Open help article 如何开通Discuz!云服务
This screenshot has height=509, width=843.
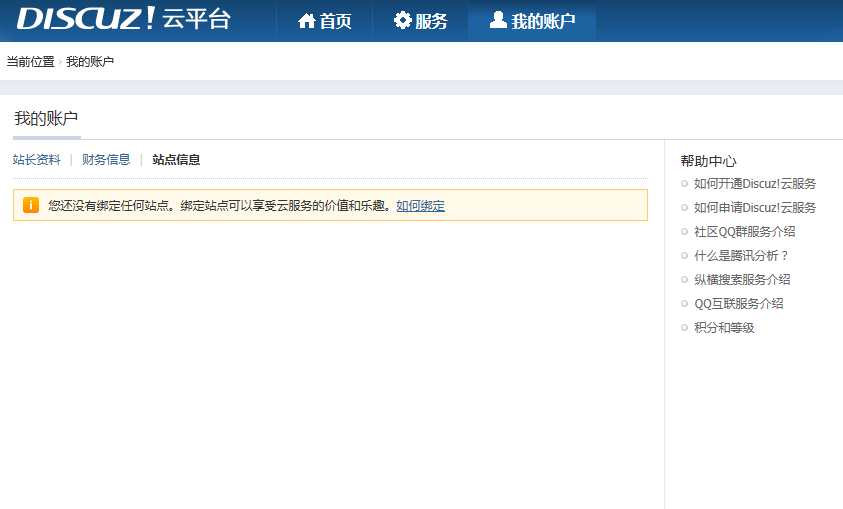(x=755, y=184)
